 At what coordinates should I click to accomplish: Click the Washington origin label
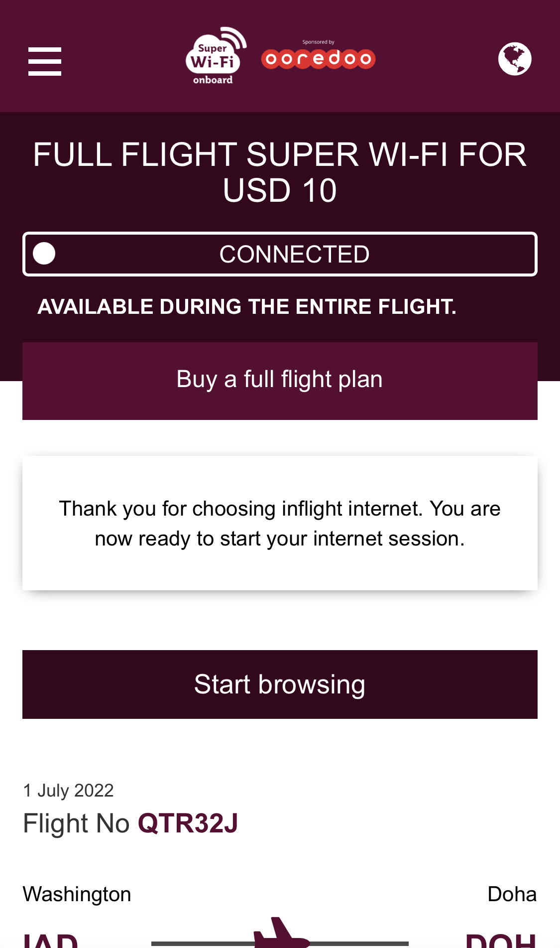[x=77, y=894]
